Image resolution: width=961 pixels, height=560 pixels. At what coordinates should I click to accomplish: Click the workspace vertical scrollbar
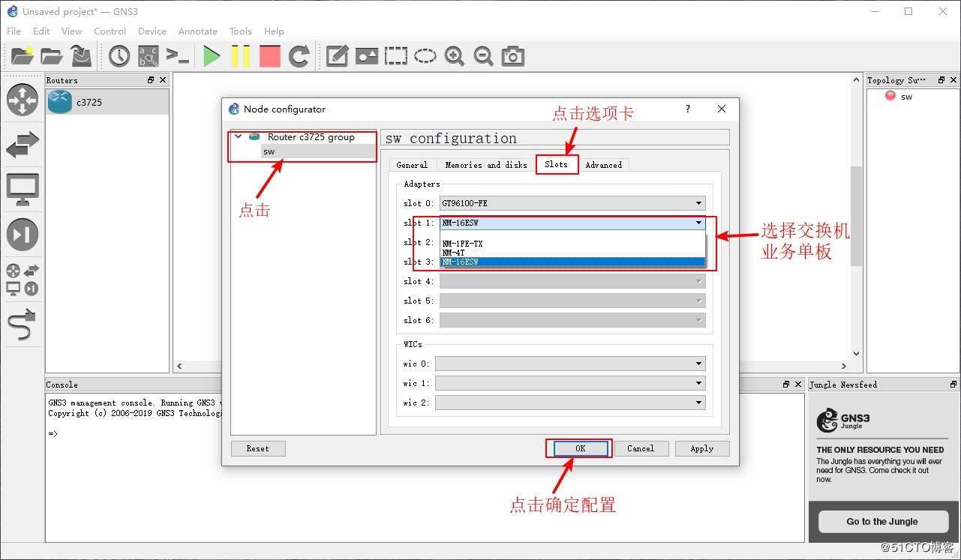(x=856, y=216)
